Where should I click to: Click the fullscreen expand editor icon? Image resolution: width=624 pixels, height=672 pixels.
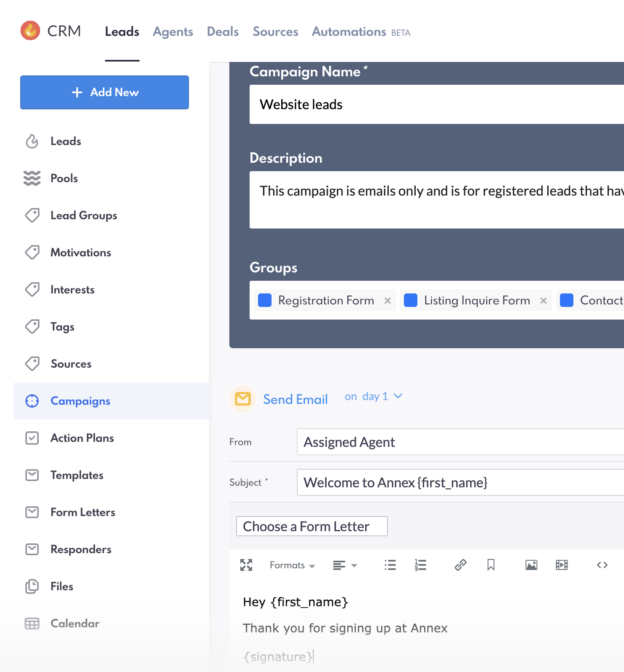pyautogui.click(x=246, y=565)
